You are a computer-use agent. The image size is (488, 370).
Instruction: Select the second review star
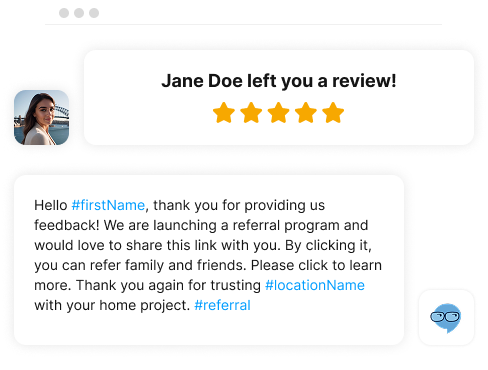251,113
